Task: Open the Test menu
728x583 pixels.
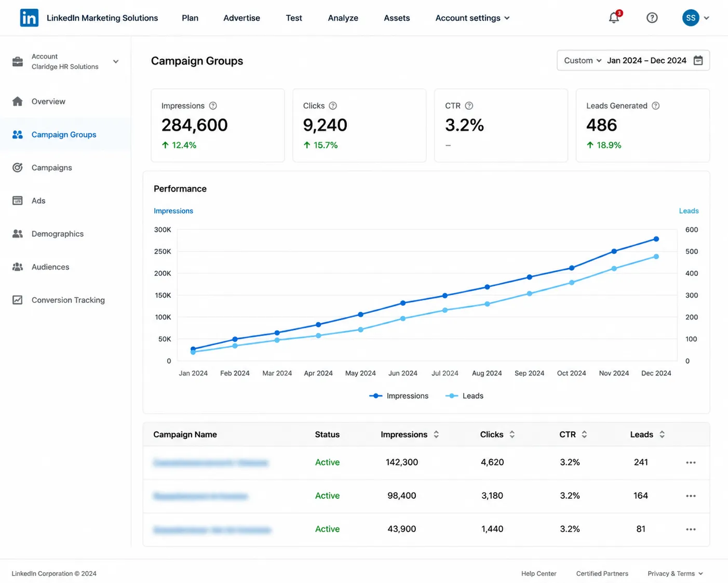Action: pos(294,18)
